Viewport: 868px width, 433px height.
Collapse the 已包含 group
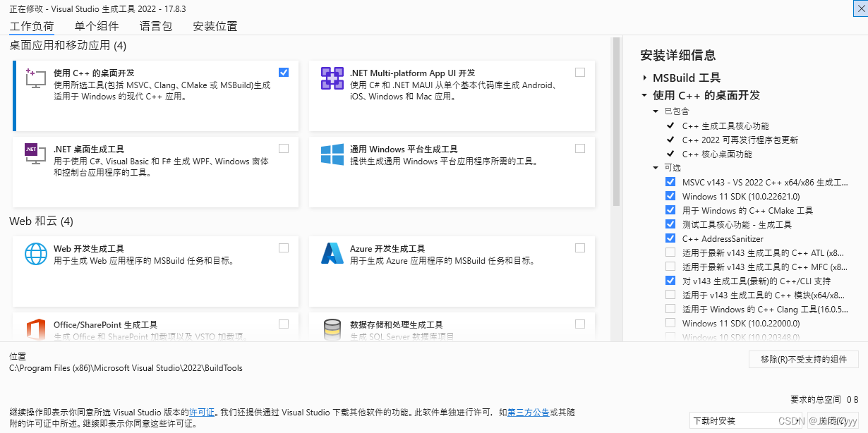655,111
